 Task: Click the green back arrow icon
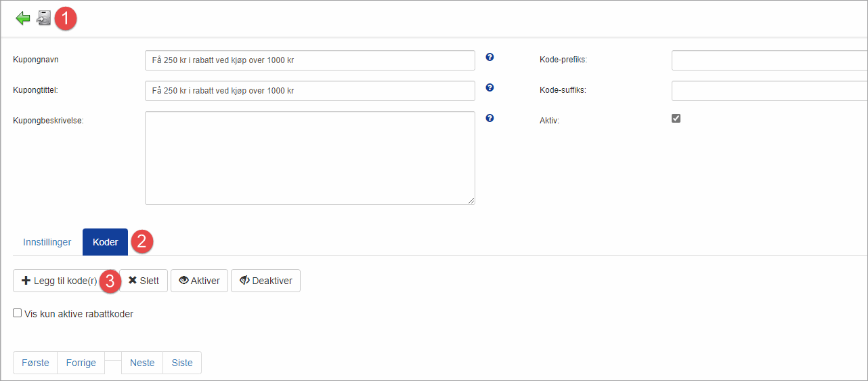23,18
